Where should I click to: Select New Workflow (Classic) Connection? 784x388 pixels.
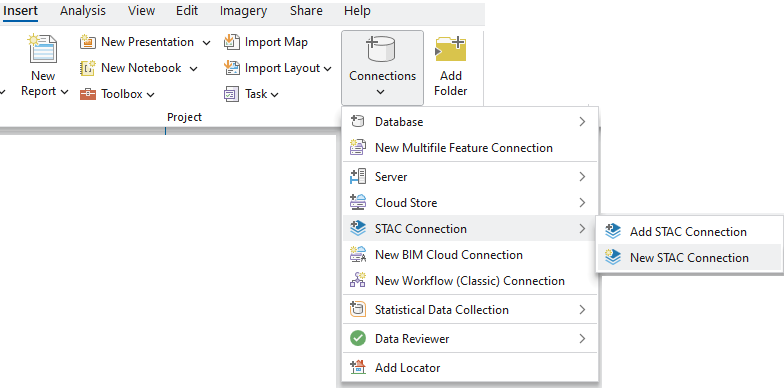click(x=470, y=280)
